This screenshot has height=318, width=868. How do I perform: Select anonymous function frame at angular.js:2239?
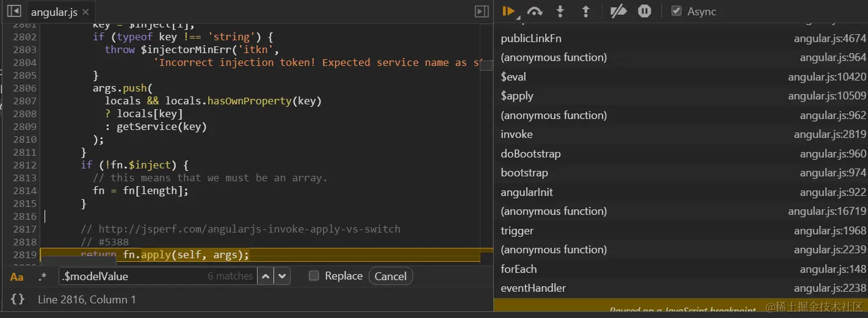pyautogui.click(x=681, y=250)
